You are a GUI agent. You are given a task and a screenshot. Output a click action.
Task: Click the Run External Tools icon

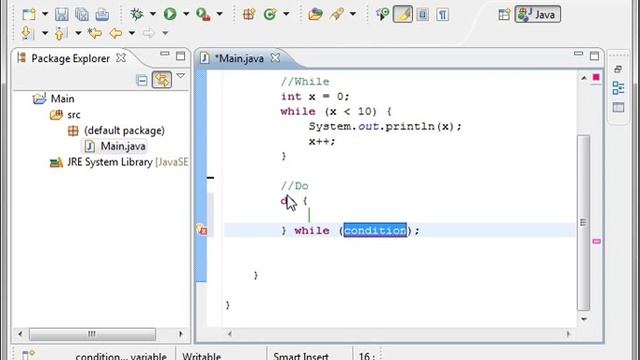point(203,14)
